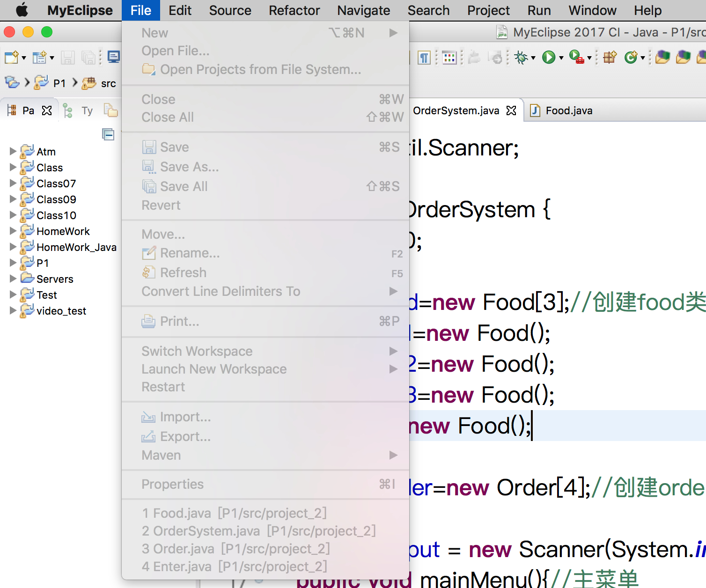Image resolution: width=706 pixels, height=588 pixels.
Task: Click the Save floppy-disk toolbar icon
Action: coord(68,58)
